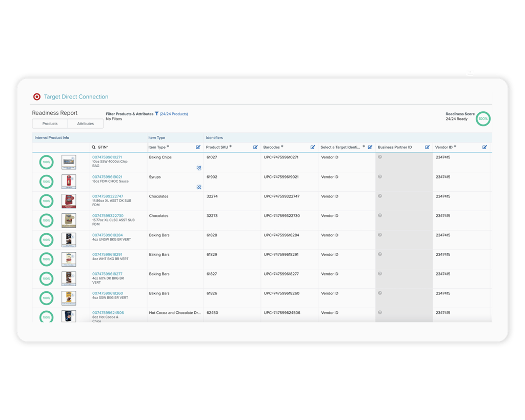Click the 24/24 Products filter link
The image size is (525, 420).
[174, 114]
